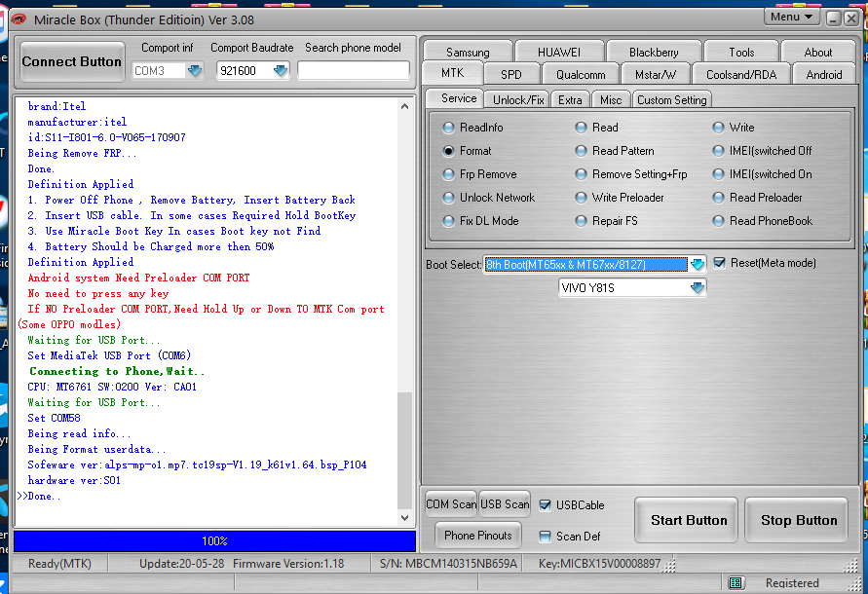Open the Custom Setting sub-tab

point(671,99)
